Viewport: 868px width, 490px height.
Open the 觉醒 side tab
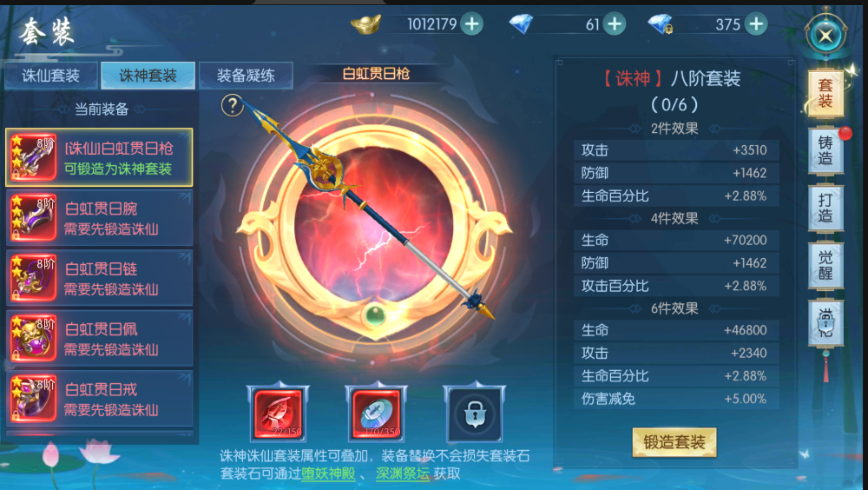coord(825,266)
